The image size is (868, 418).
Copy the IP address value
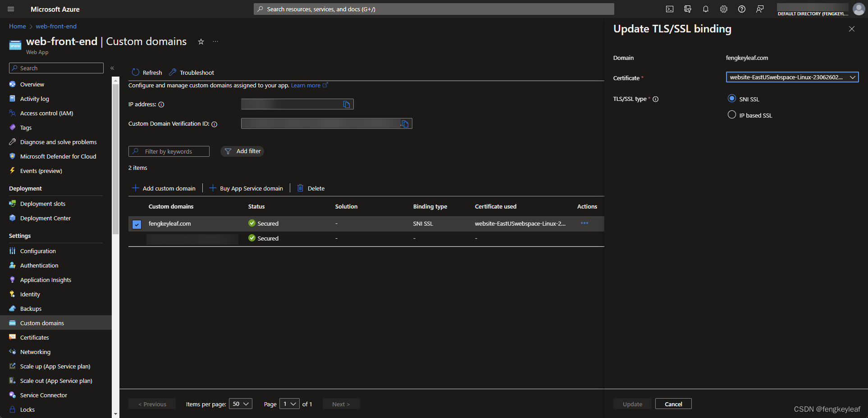point(347,104)
